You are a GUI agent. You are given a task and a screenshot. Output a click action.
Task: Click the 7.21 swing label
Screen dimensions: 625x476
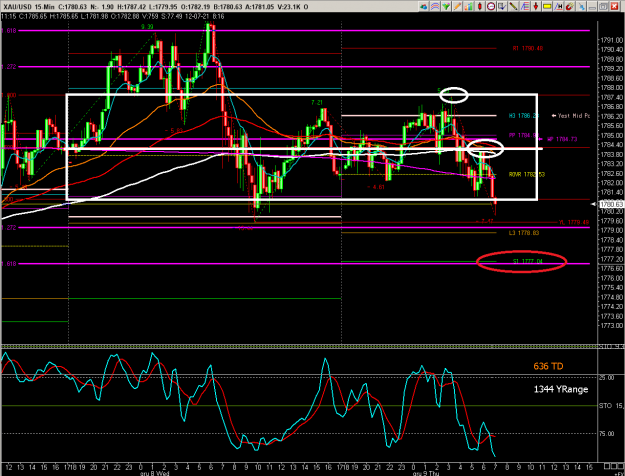coord(317,103)
